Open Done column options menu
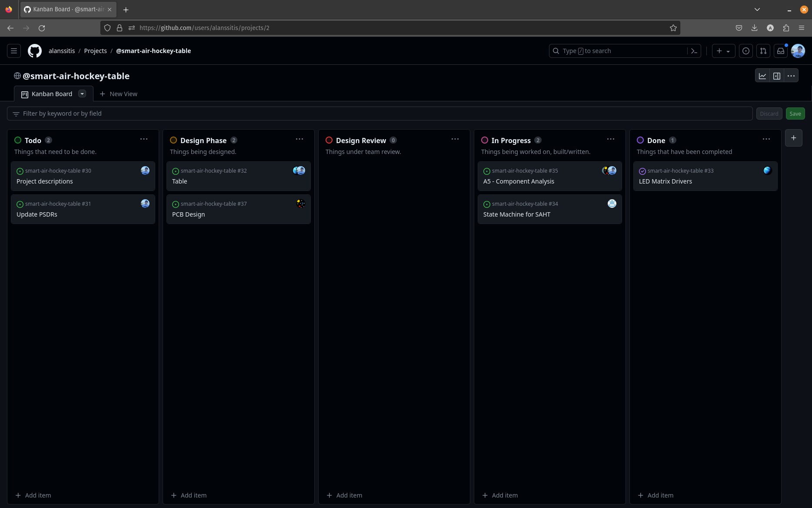Screen dimensions: 812x508 coord(766,139)
